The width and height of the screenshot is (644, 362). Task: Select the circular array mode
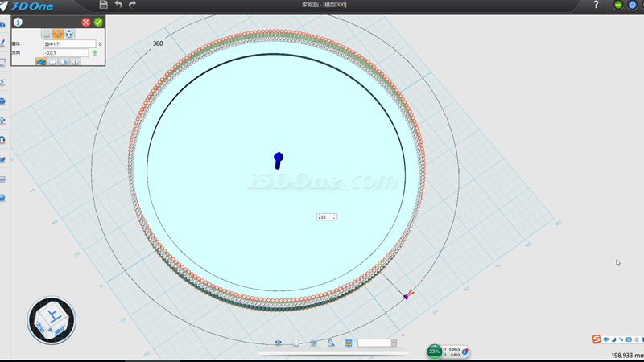(58, 34)
